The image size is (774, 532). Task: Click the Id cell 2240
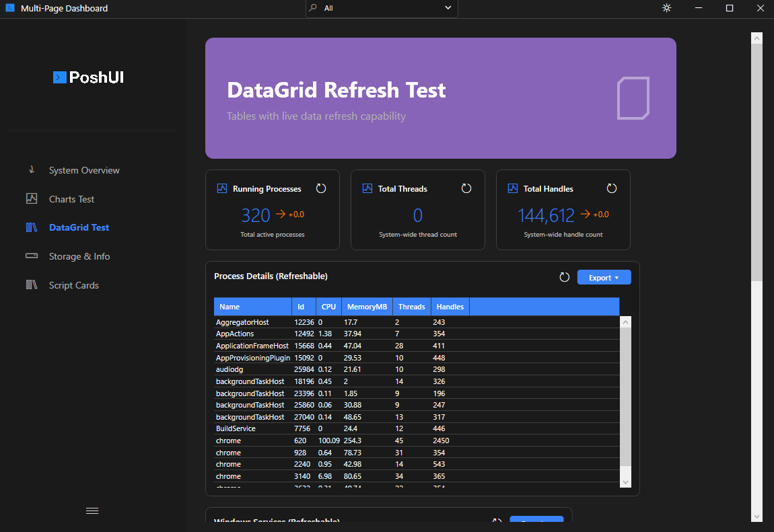(x=302, y=465)
